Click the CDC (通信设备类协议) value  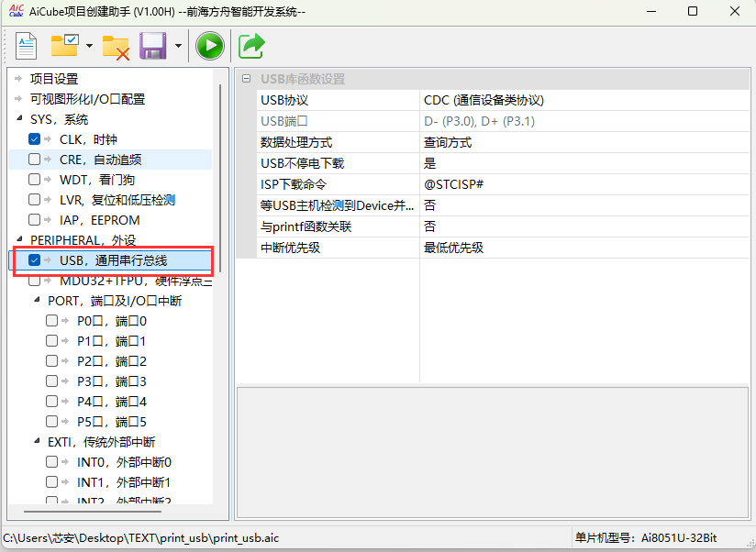tap(484, 100)
